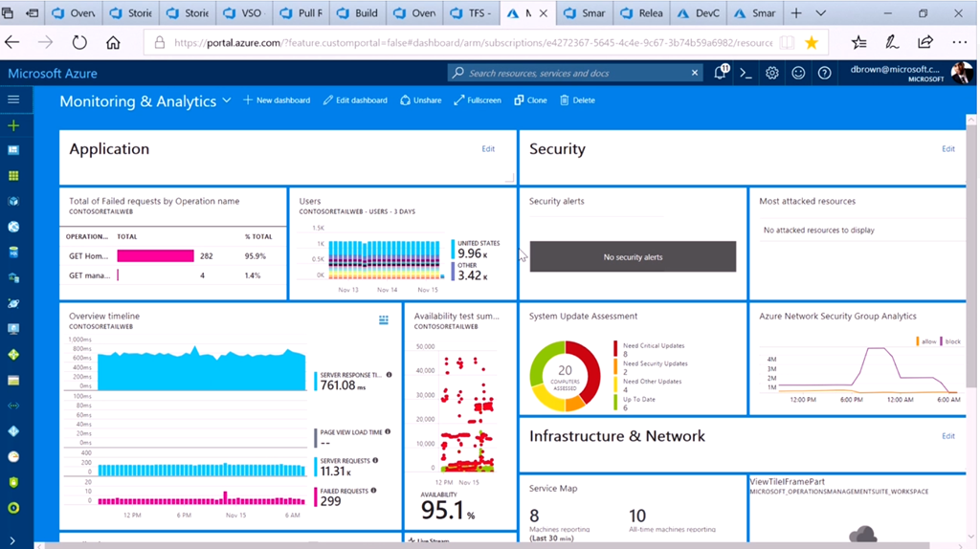Launch Cloud Shell from the top bar
This screenshot has width=980, height=549.
coord(746,73)
